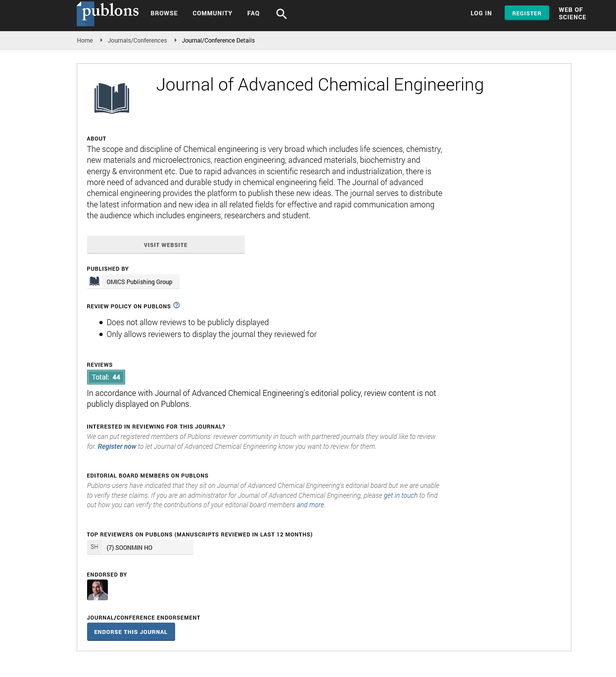Click the OMICS publisher book icon
616x677 pixels.
pos(95,282)
